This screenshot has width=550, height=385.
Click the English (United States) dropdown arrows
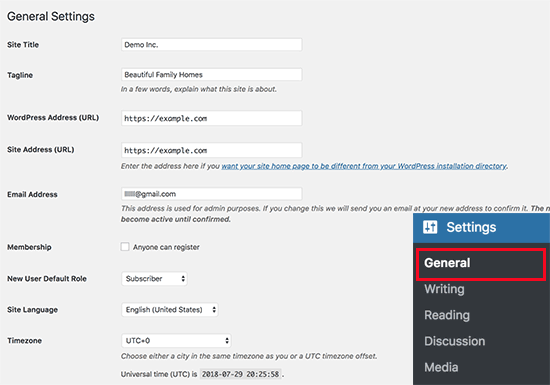[214, 310]
